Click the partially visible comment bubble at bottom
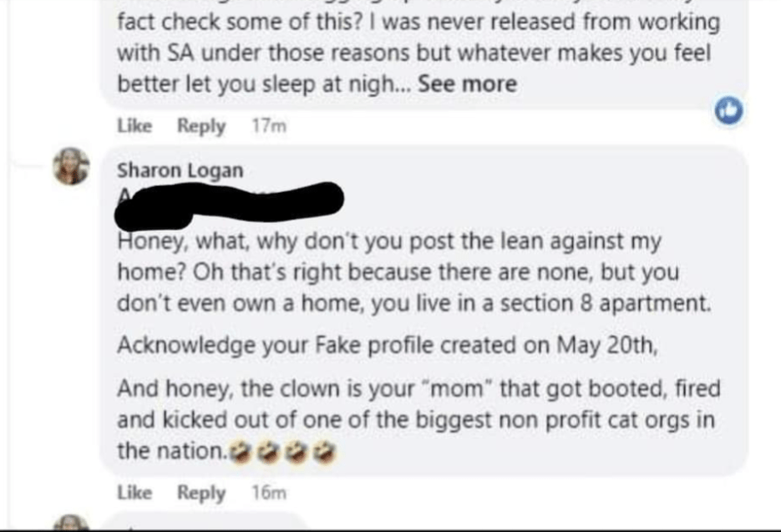781x532 pixels. 209,523
